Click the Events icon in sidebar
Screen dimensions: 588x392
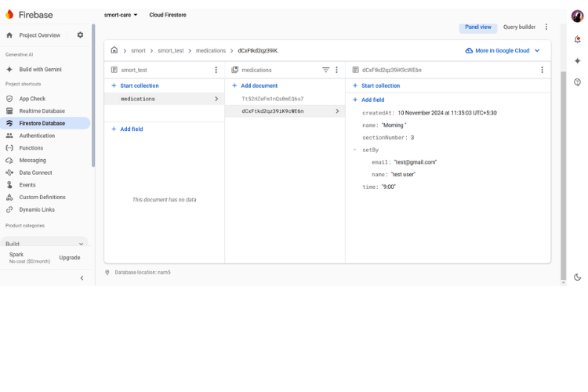point(9,185)
